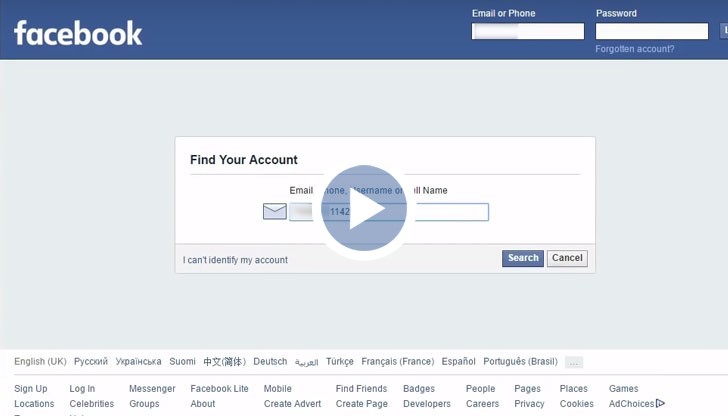Viewport: 728px width, 416px height.
Task: Select Deutsch language
Action: 270,361
